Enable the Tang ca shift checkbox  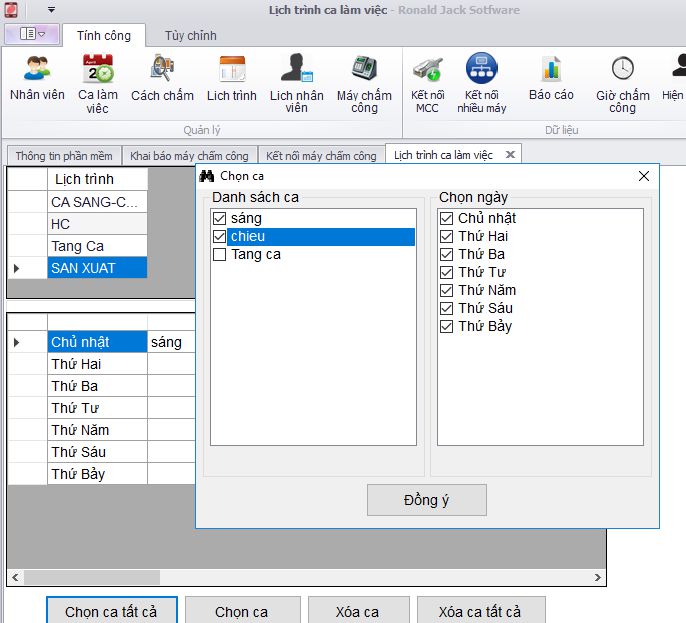coord(219,255)
